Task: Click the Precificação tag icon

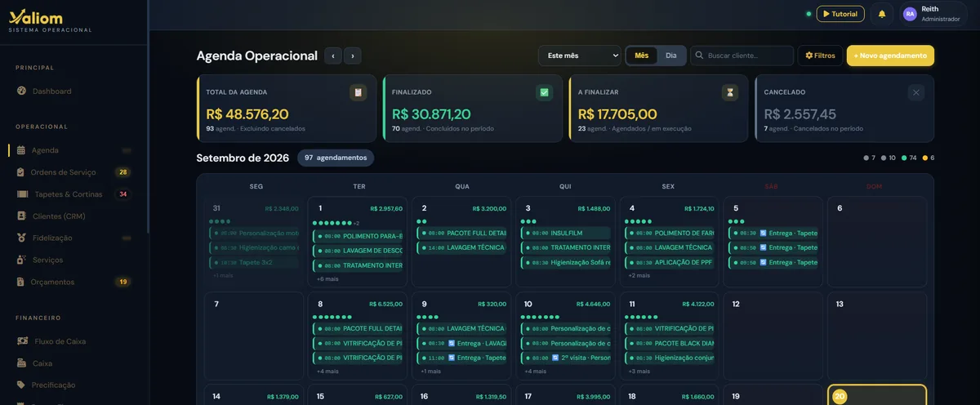Action: pyautogui.click(x=21, y=385)
